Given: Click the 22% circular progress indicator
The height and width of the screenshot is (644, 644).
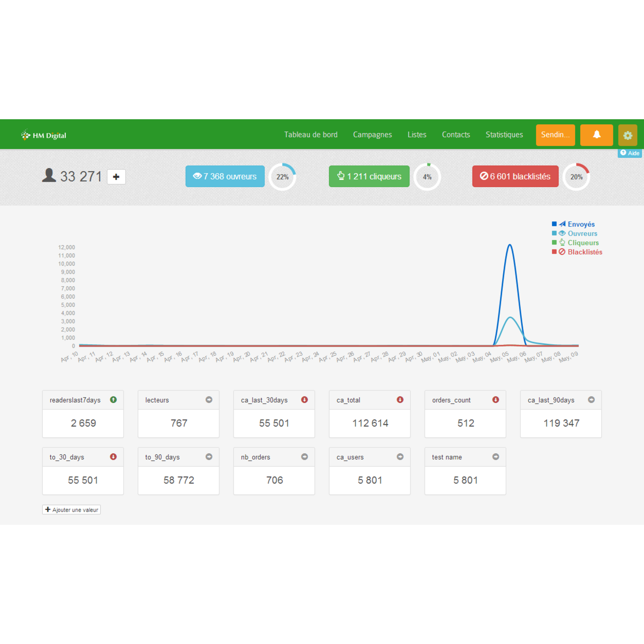Looking at the screenshot, I should coord(282,177).
